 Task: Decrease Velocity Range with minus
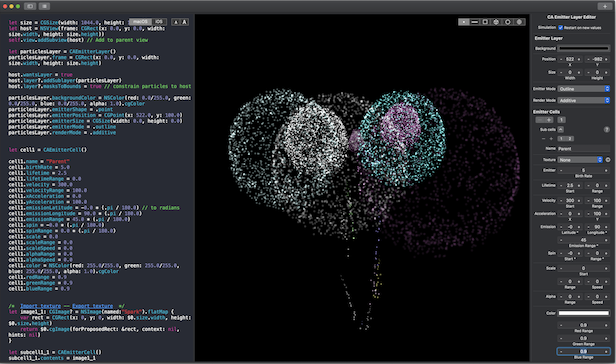coord(588,201)
